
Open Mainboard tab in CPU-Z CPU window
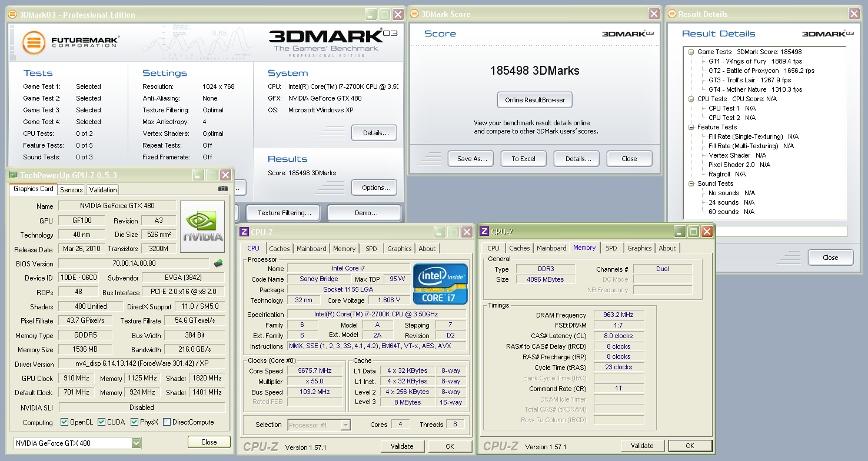coord(311,249)
